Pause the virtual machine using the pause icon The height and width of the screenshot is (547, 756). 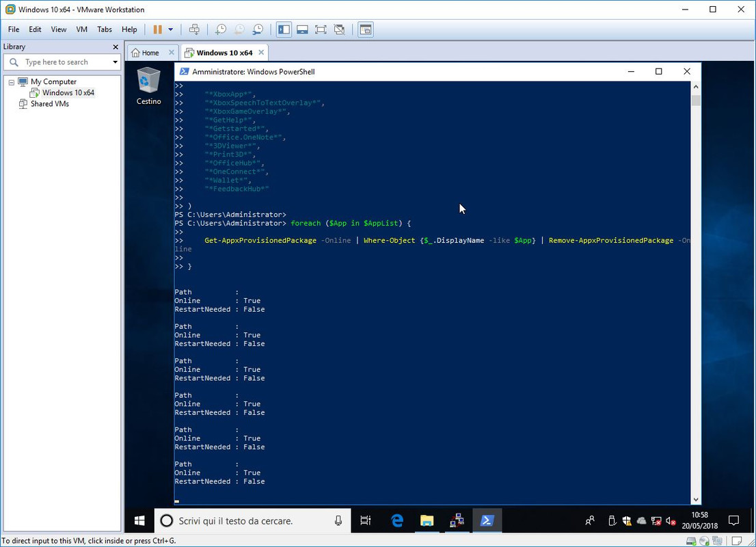coord(158,29)
